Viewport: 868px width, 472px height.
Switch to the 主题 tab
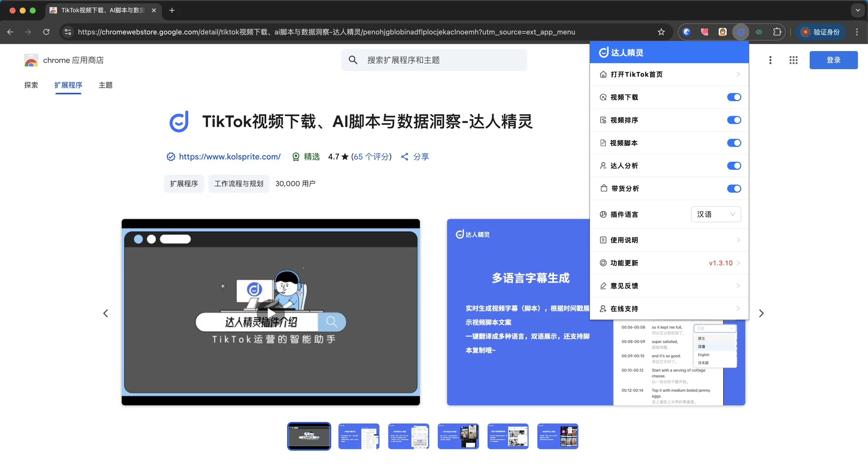point(105,85)
